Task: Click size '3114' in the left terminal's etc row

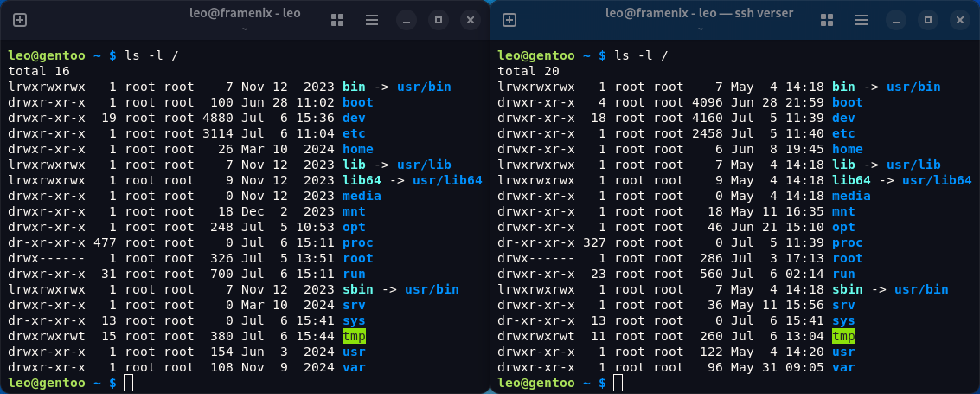Action: [x=218, y=133]
